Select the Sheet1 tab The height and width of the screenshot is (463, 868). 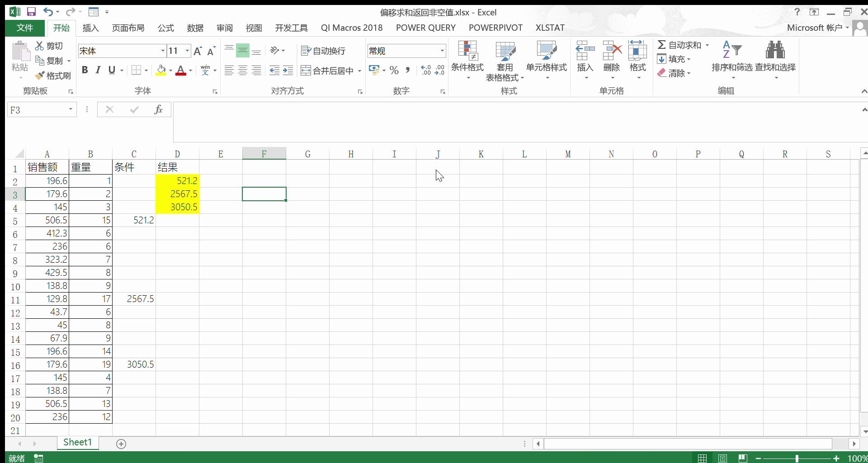pos(78,442)
